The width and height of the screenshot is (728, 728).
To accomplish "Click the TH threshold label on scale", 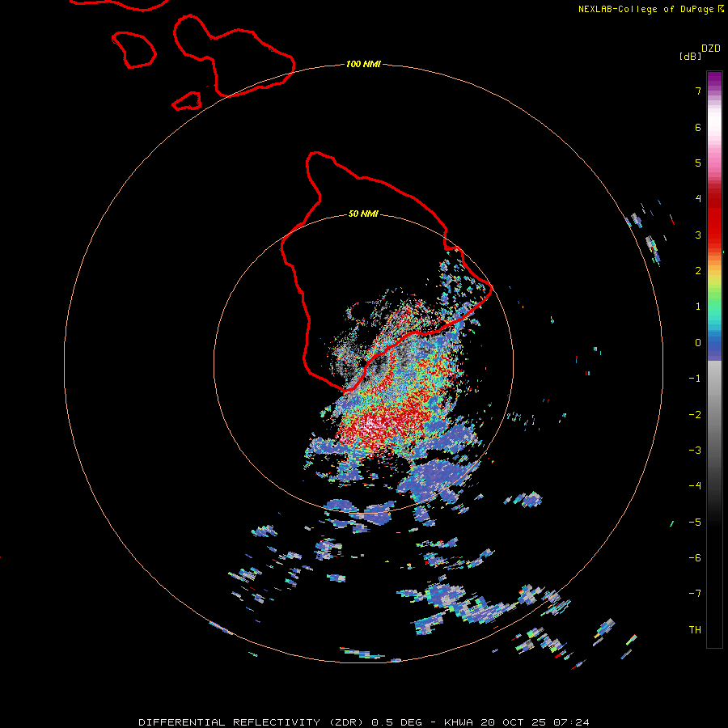I will coord(695,630).
